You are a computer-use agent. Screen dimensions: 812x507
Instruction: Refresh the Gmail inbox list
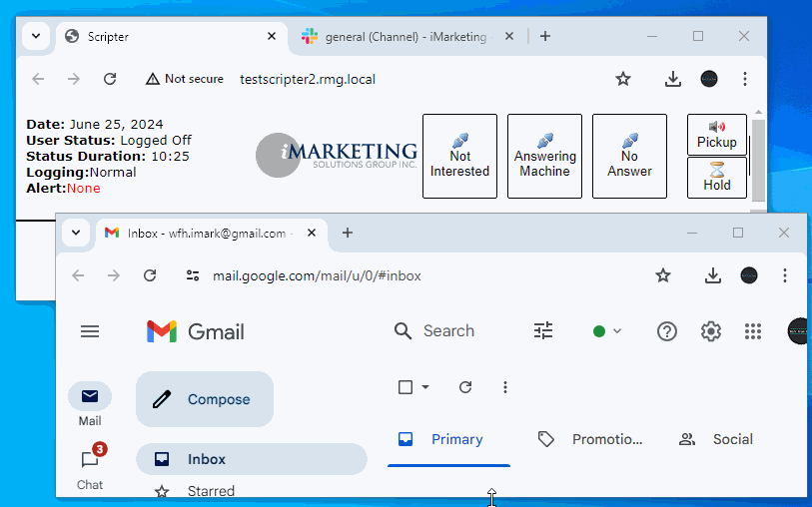click(x=464, y=387)
